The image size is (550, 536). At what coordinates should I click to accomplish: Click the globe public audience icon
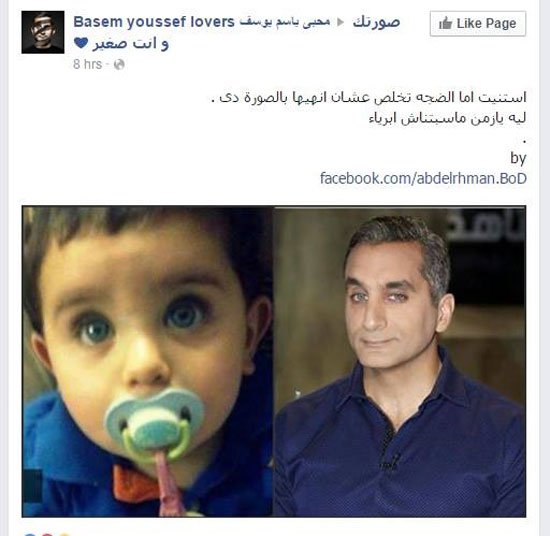[119, 65]
